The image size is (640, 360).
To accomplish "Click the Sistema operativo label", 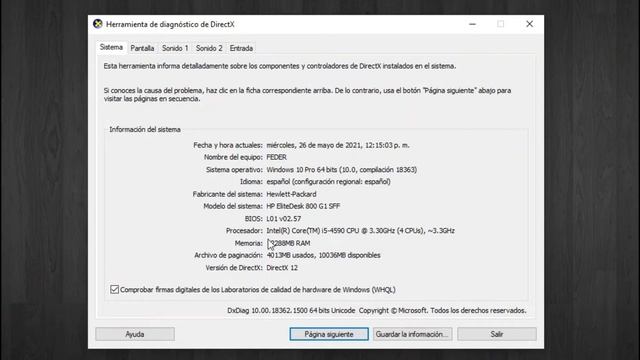I will click(x=234, y=170).
